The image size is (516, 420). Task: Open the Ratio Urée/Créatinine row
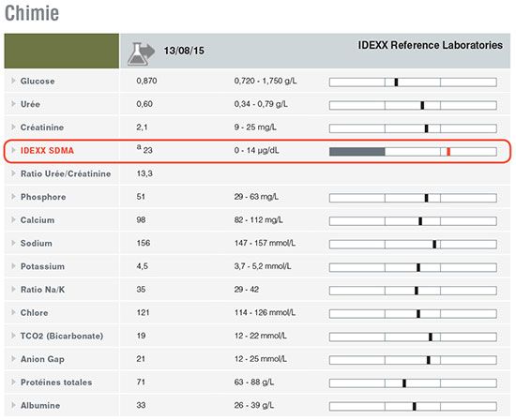click(x=62, y=173)
